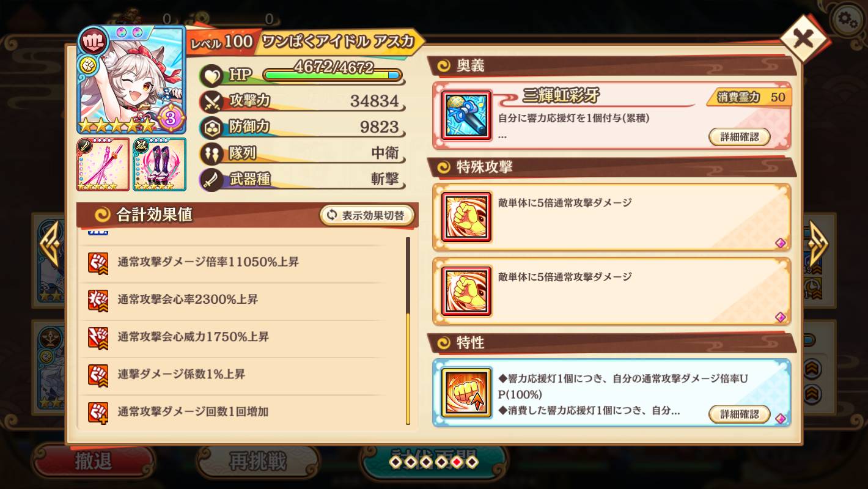Tap the 通常攻撃会心率2300%上昇 effect icon
Image resolution: width=868 pixels, height=489 pixels.
click(x=98, y=300)
